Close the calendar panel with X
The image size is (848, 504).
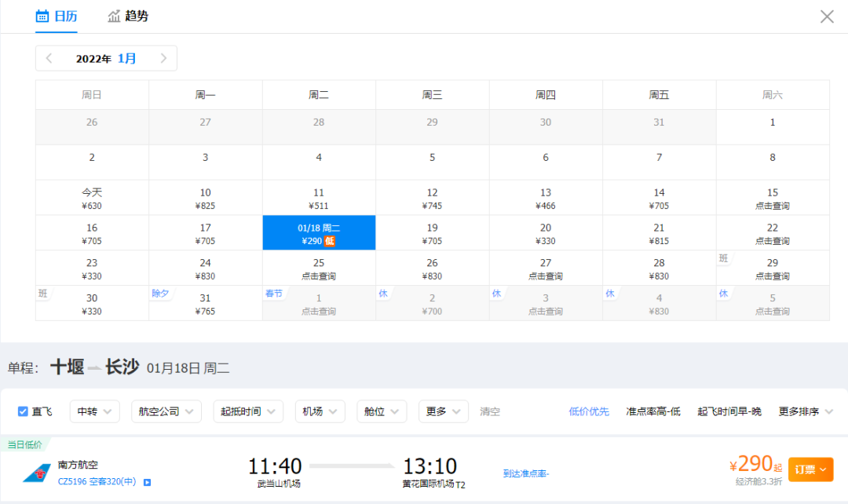(827, 16)
